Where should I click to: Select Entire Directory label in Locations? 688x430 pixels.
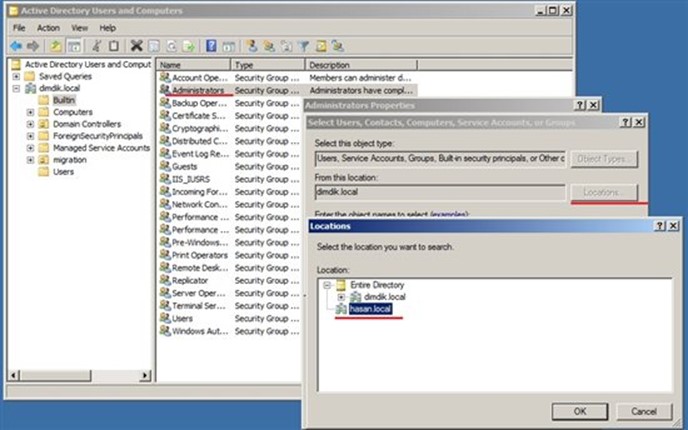[377, 285]
